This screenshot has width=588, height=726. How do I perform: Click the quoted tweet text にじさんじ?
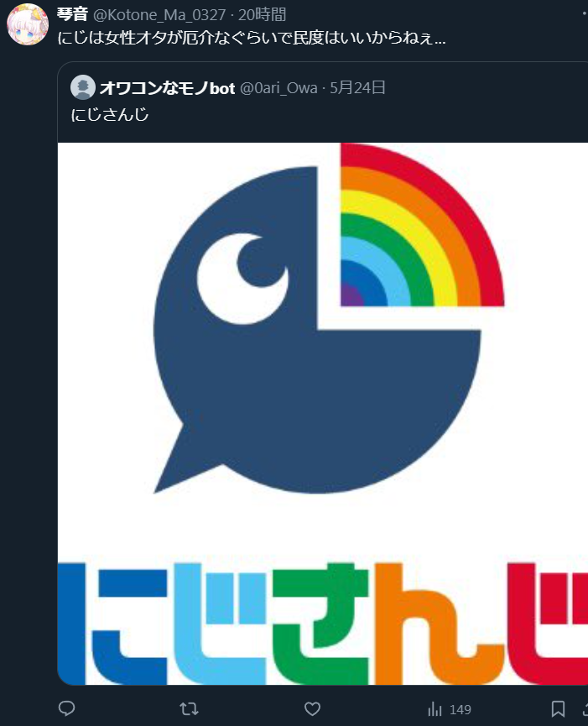[x=110, y=114]
